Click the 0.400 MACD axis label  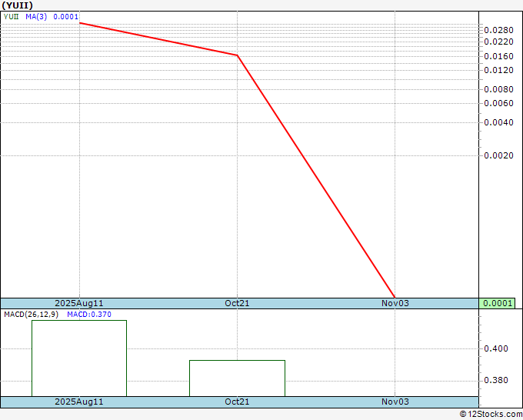496,348
